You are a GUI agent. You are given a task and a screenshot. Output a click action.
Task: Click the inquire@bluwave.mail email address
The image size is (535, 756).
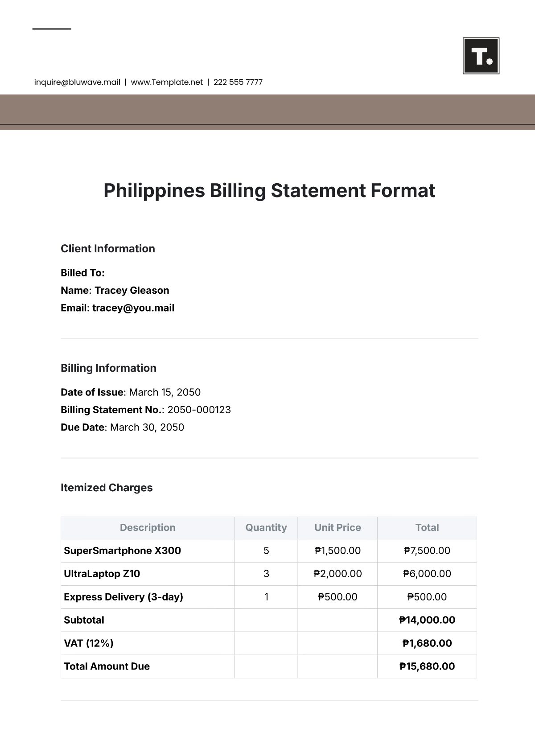[x=77, y=82]
